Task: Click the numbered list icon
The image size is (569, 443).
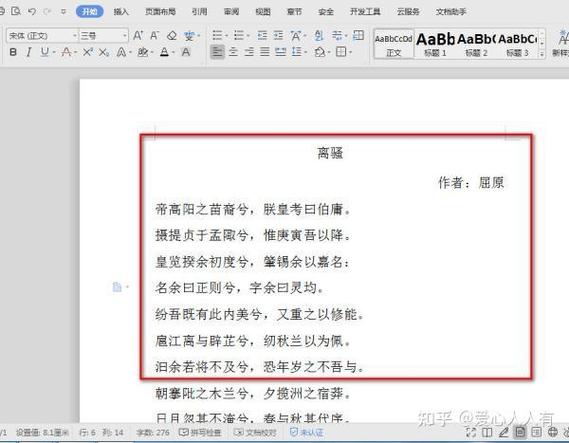Action: 239,36
